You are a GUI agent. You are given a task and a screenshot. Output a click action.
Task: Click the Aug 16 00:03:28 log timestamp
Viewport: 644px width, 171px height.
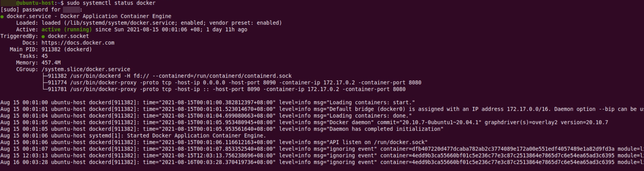pyautogui.click(x=24, y=162)
